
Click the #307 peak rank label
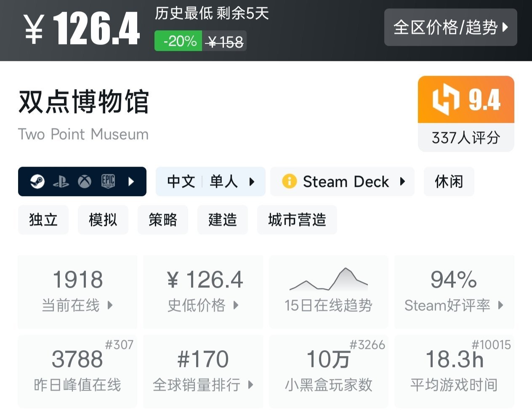[119, 345]
